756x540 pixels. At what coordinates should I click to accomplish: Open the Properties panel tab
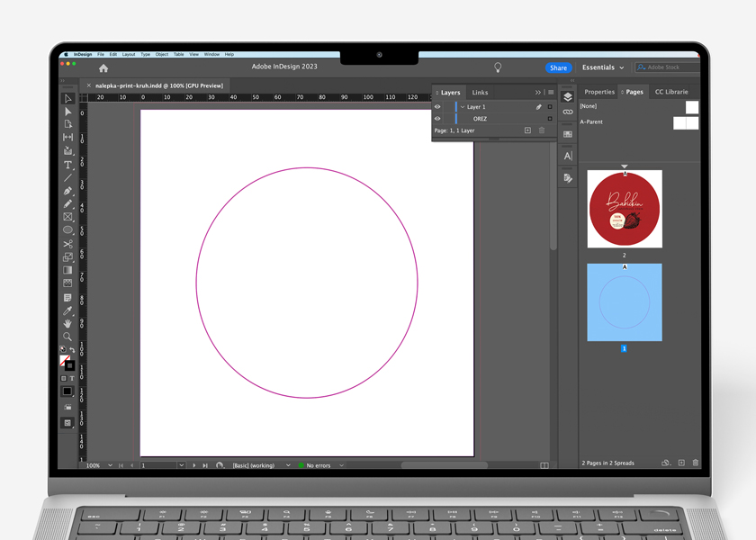pos(598,92)
